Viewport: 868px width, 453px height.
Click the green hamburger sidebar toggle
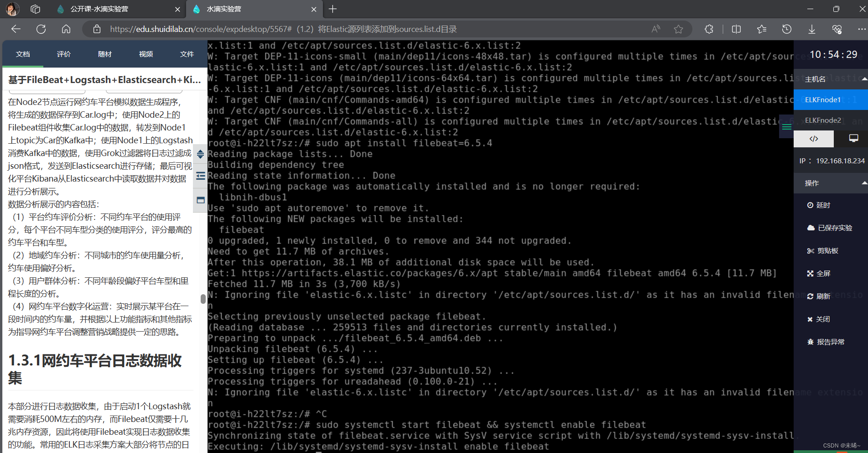[787, 127]
